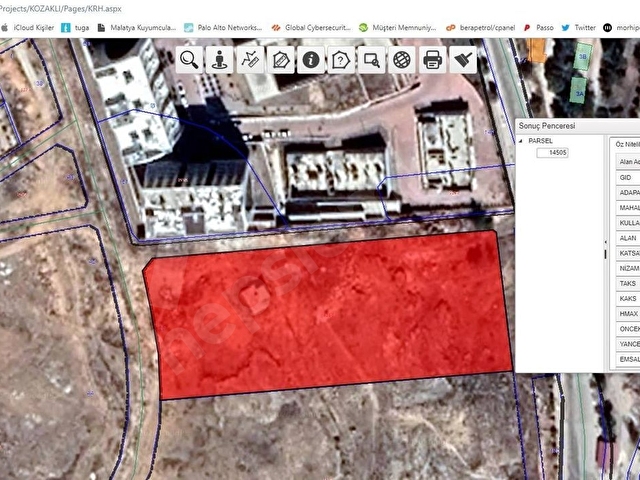
Task: Collapse the results panel splitter arrow
Action: [605, 242]
